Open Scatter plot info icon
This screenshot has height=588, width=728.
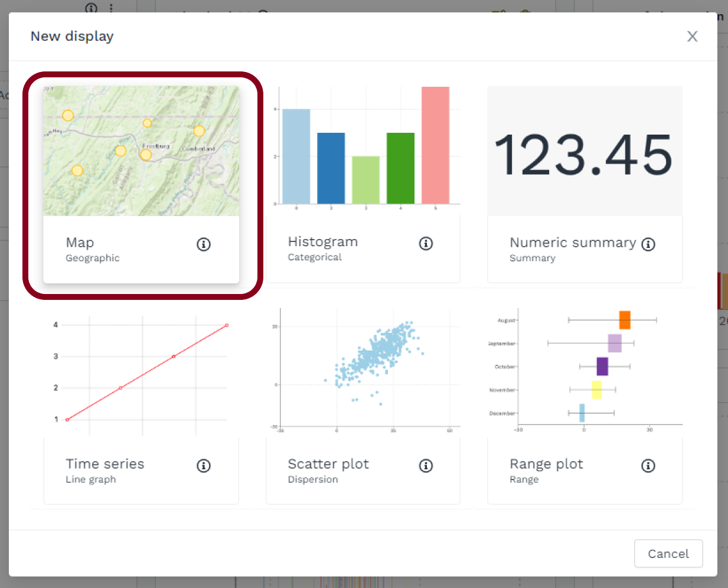(x=426, y=466)
